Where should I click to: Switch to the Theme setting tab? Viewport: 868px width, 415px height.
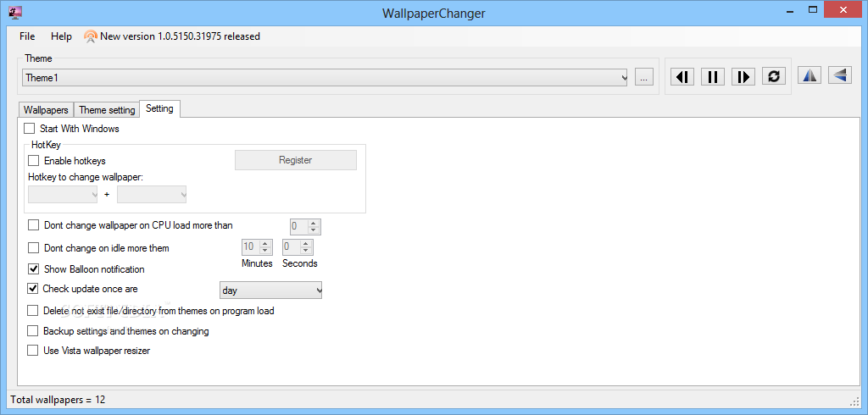click(x=107, y=109)
